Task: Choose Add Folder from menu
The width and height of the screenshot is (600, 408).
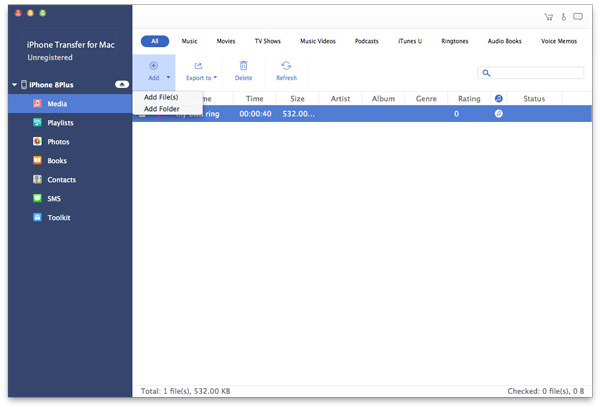Action: 161,109
